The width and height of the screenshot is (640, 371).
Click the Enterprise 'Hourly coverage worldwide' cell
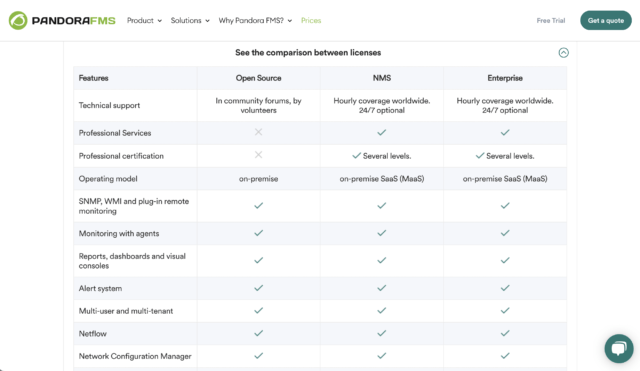[x=505, y=105]
